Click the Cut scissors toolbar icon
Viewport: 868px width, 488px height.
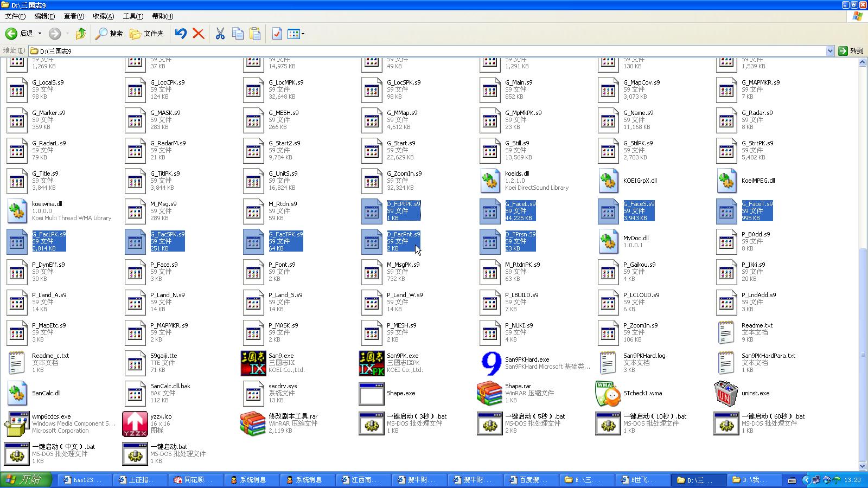click(220, 34)
